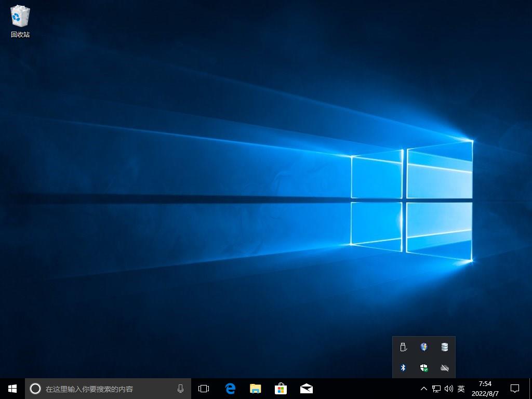The width and height of the screenshot is (532, 399).
Task: Open the Action Center notifications
Action: 515,389
